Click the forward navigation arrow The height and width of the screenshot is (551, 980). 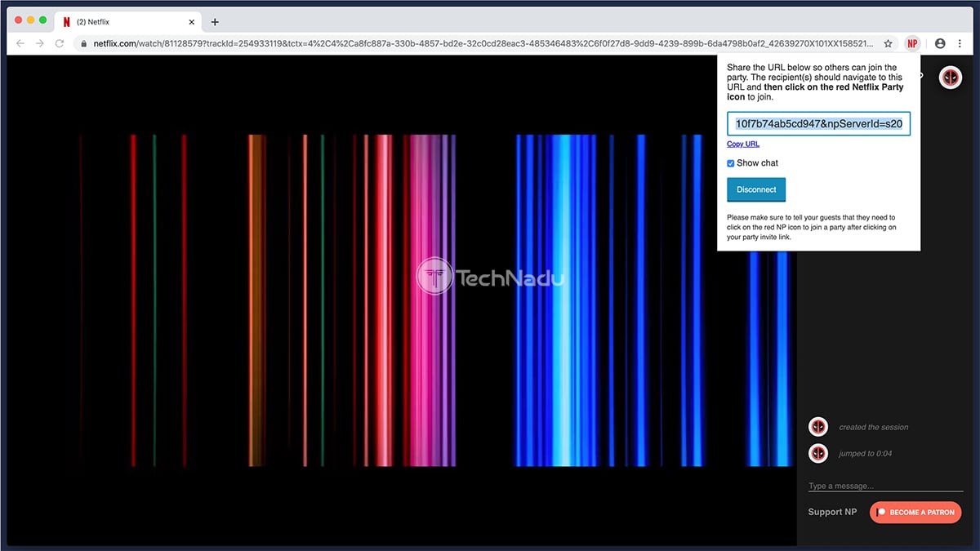coord(40,43)
